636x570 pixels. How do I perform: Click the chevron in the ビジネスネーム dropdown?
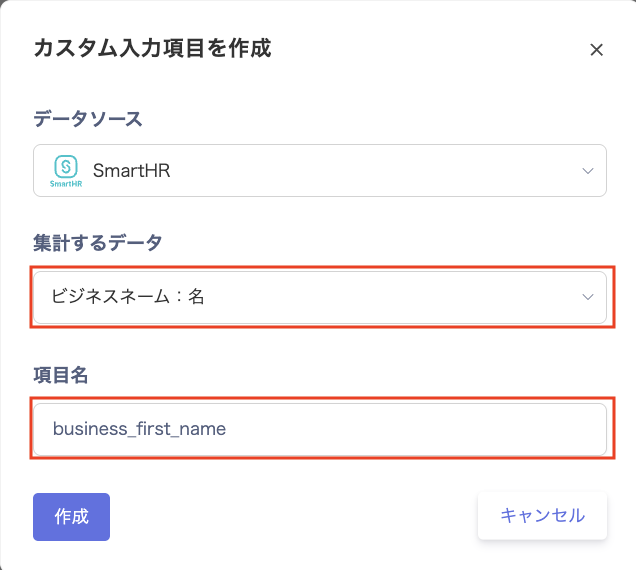tap(588, 297)
